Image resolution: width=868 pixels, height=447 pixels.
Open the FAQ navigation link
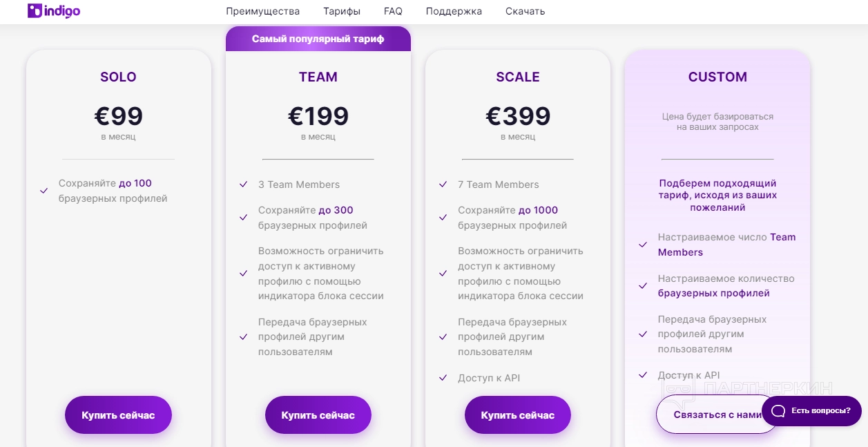tap(393, 11)
